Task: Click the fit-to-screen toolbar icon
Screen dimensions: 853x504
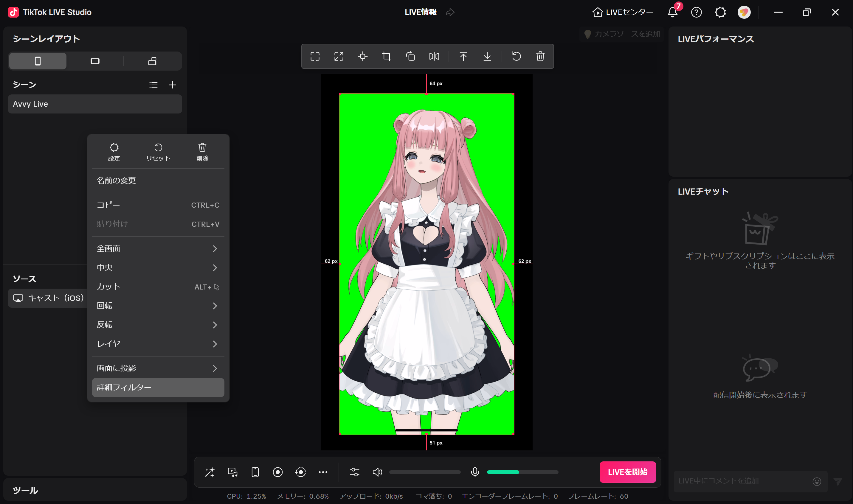Action: point(315,56)
